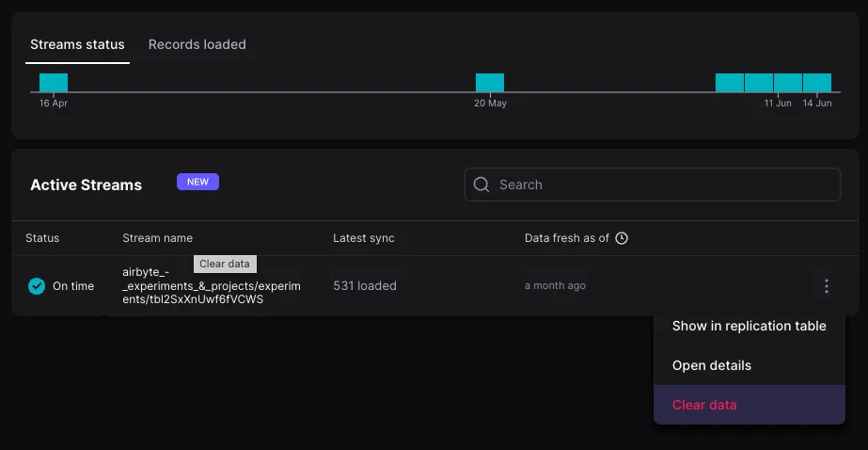
Task: Click the 14 Jun sync bar
Action: tap(817, 83)
